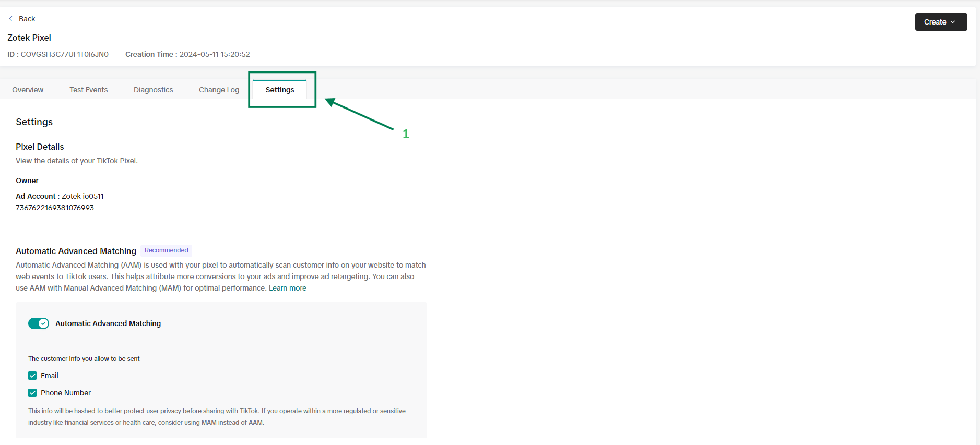Viewport: 980px width, 445px height.
Task: Click the green annotation number 1
Action: 406,134
